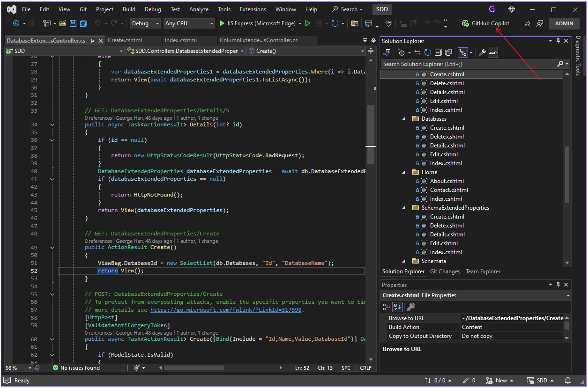This screenshot has height=388, width=588.
Task: Collapse the Home folder in Solution Explorer
Action: (403, 172)
